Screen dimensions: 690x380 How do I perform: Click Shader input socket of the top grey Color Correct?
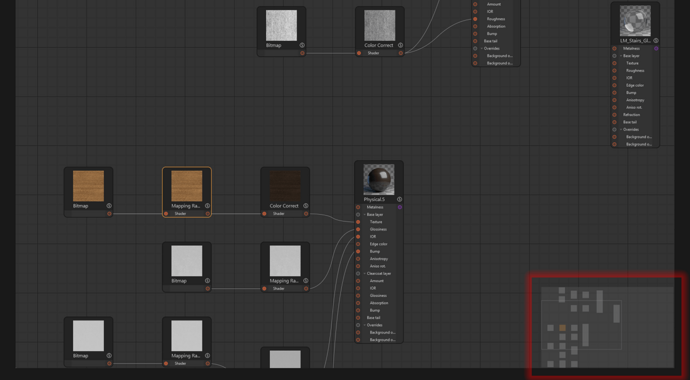click(359, 53)
